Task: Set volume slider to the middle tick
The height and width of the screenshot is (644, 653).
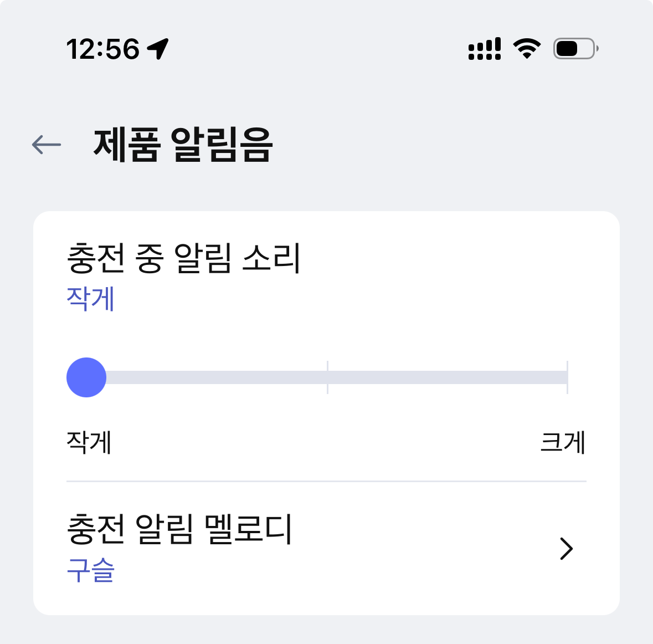Action: click(x=327, y=377)
